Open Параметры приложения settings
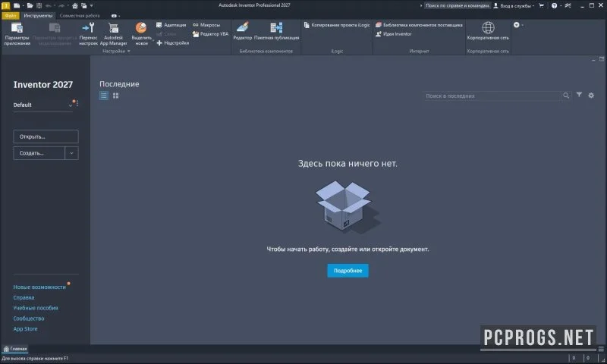Viewport: 607px width, 364px height. coord(17,34)
